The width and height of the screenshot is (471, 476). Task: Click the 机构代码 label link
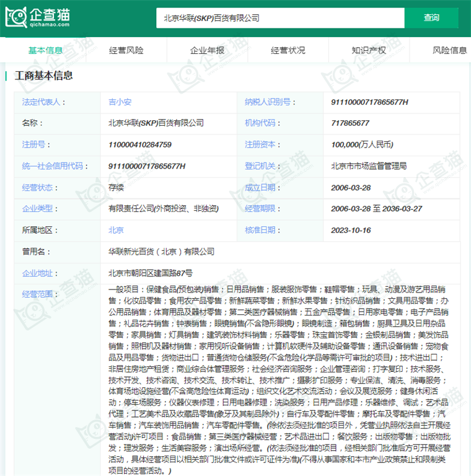260,123
